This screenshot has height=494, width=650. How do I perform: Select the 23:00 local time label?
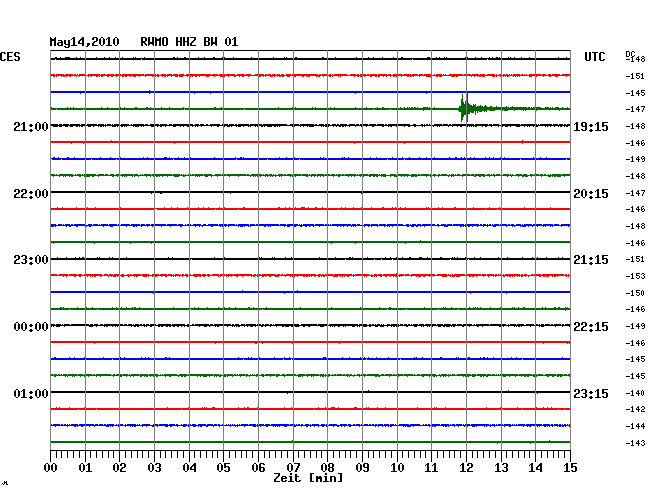[x=31, y=260]
